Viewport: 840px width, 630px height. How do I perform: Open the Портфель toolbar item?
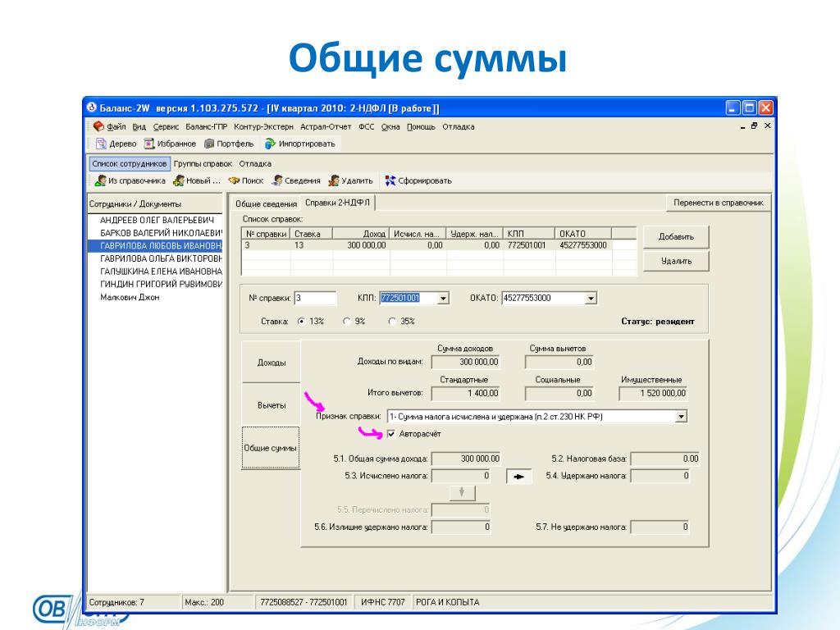pyautogui.click(x=209, y=144)
